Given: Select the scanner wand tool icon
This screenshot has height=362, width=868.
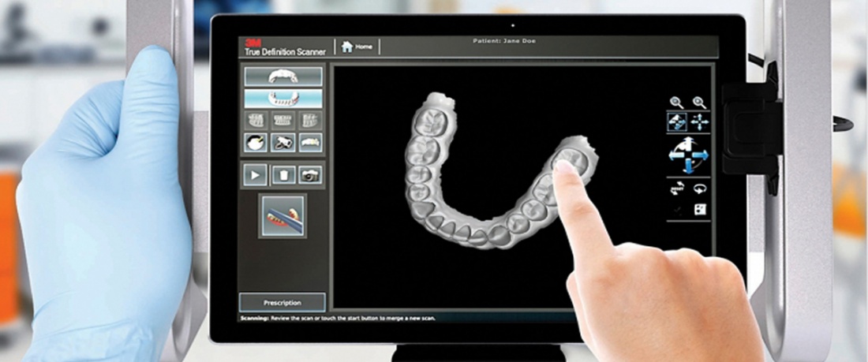Looking at the screenshot, I should pos(282,143).
